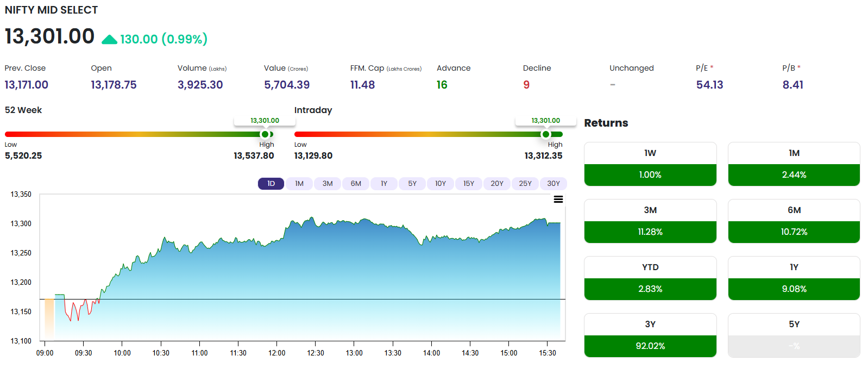868x368 pixels.
Task: Click the Intraday high value 13,312.35
Action: 543,155
